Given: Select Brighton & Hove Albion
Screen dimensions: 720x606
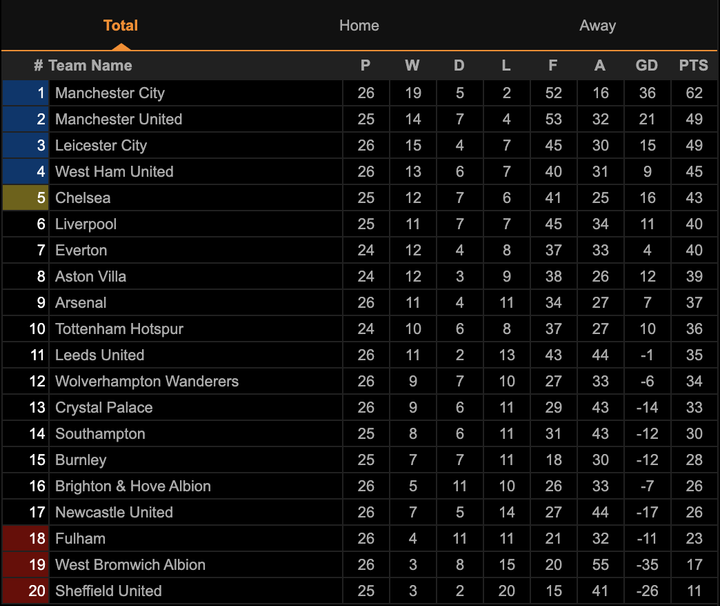Looking at the screenshot, I should [x=133, y=486].
